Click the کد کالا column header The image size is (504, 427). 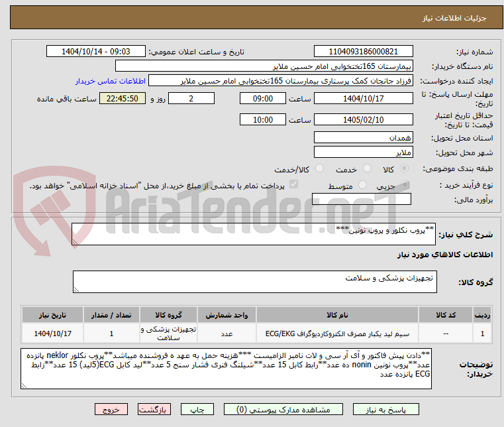(x=446, y=315)
